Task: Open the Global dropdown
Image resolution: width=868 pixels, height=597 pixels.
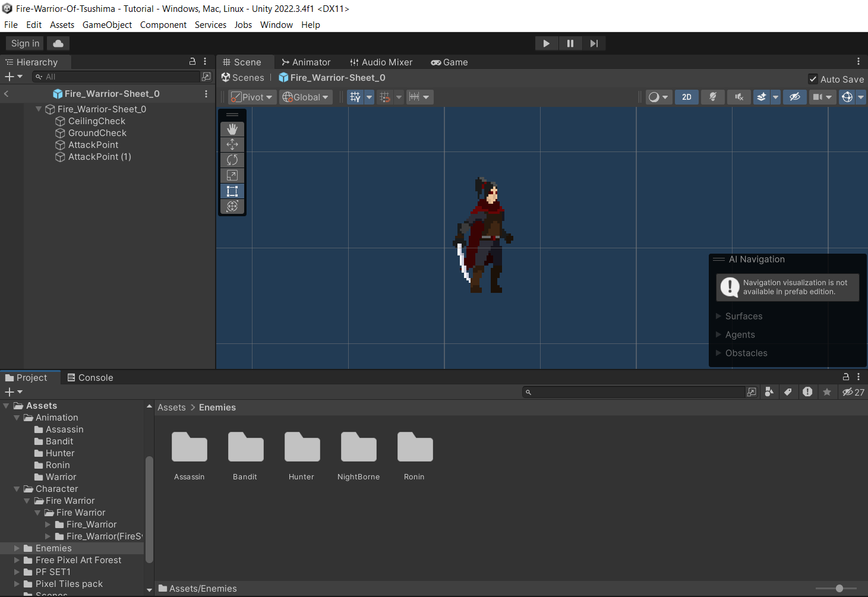Action: click(305, 97)
